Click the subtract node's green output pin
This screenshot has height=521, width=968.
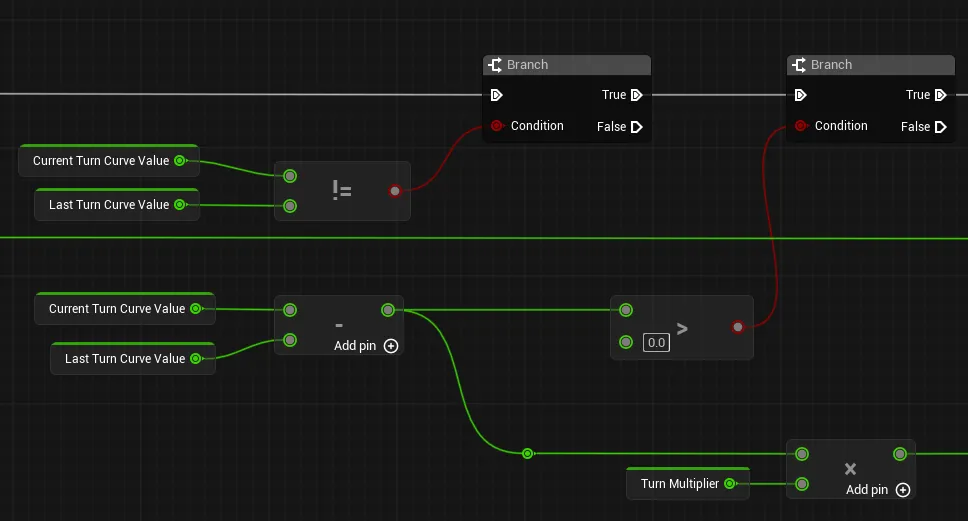point(388,310)
